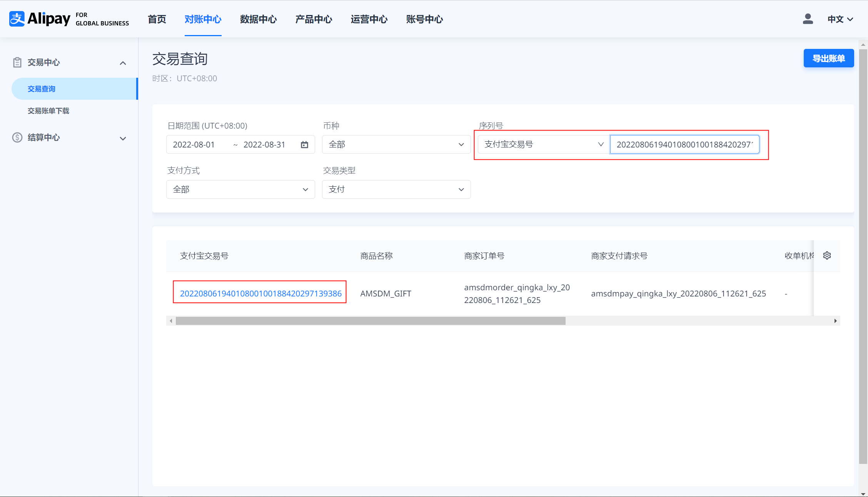
Task: Open 支付宝交易号 serial type dropdown
Action: click(x=543, y=144)
